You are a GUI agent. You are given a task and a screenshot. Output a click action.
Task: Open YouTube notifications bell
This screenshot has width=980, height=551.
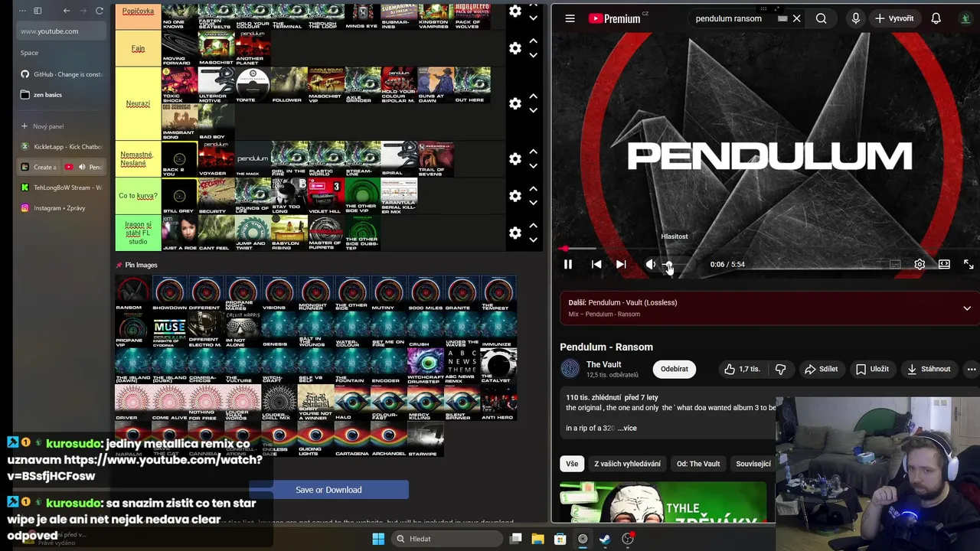click(936, 18)
